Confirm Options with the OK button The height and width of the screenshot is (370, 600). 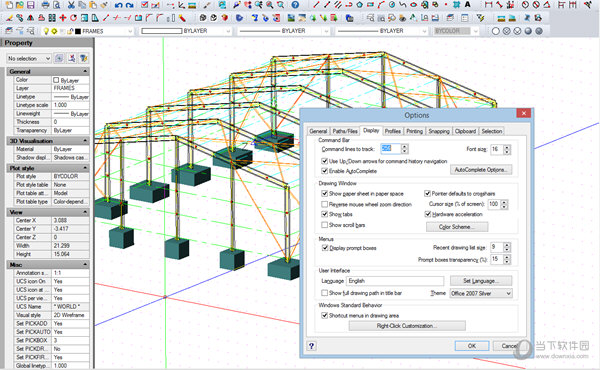pyautogui.click(x=472, y=346)
